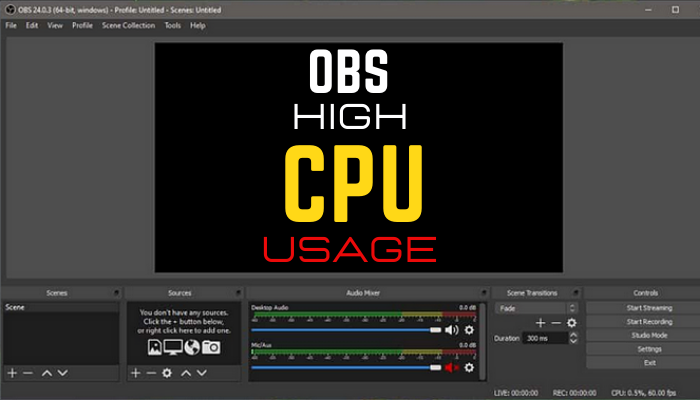Click the image source icon
The image size is (700, 400).
pos(154,347)
